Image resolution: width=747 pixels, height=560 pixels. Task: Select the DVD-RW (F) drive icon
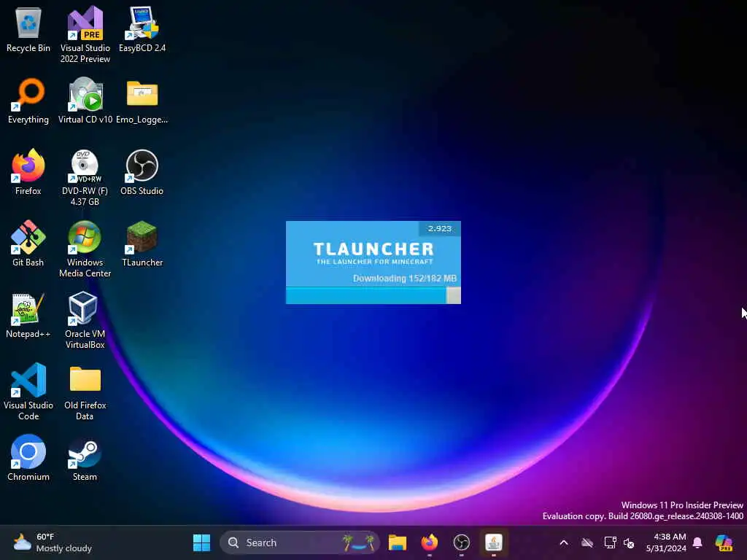click(85, 178)
